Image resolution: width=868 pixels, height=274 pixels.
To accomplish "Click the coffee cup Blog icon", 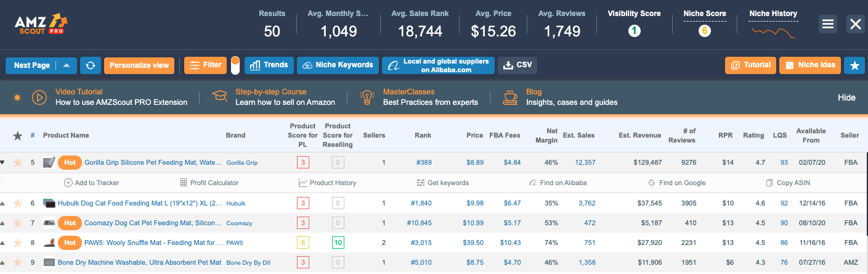I will point(510,98).
